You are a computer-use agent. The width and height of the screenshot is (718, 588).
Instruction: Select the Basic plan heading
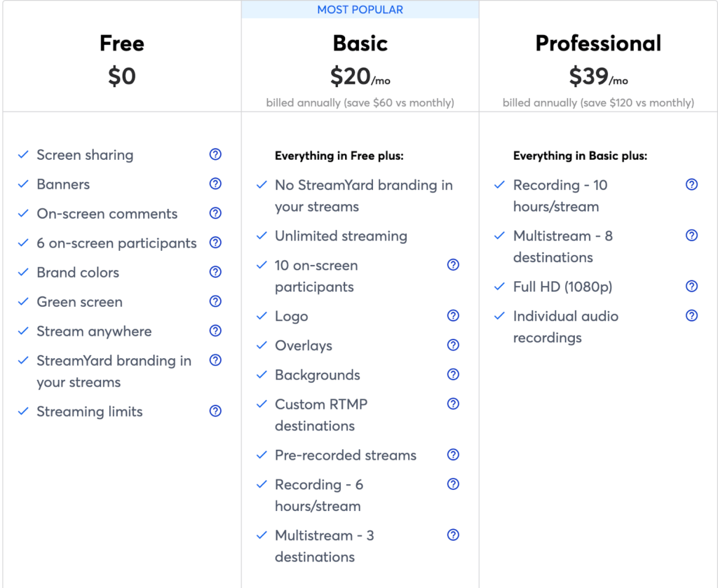[360, 43]
